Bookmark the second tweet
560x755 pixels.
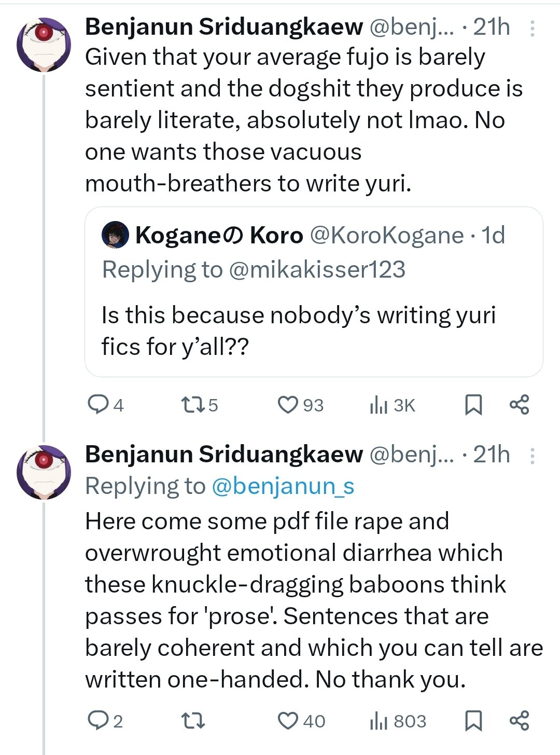(x=473, y=721)
